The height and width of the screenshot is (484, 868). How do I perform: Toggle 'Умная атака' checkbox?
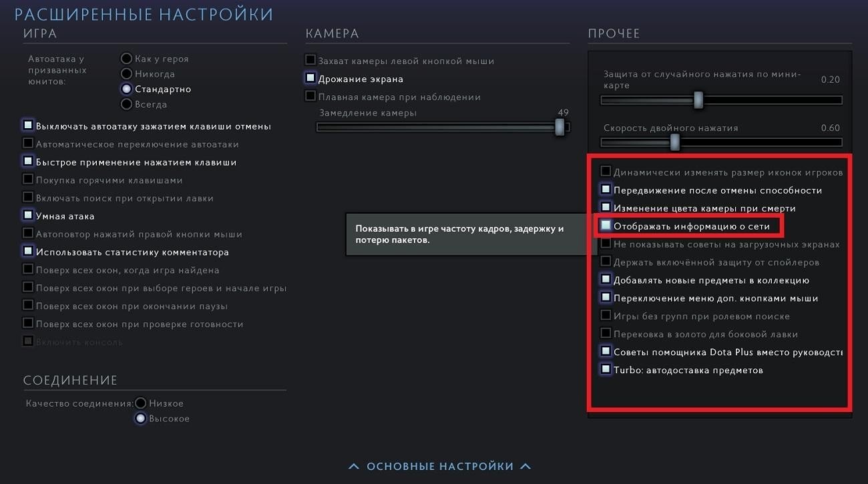click(x=28, y=216)
